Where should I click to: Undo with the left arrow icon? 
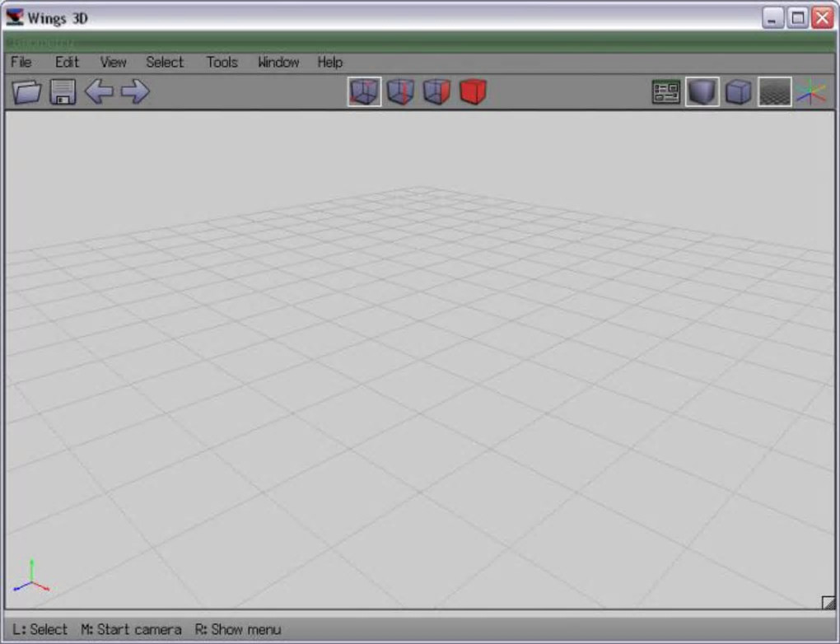[99, 91]
